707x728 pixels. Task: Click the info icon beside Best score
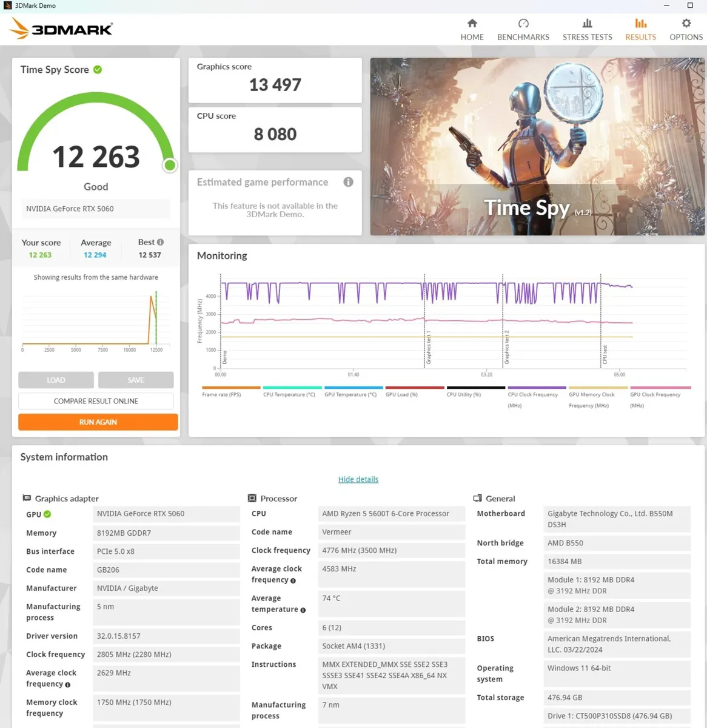pos(159,241)
